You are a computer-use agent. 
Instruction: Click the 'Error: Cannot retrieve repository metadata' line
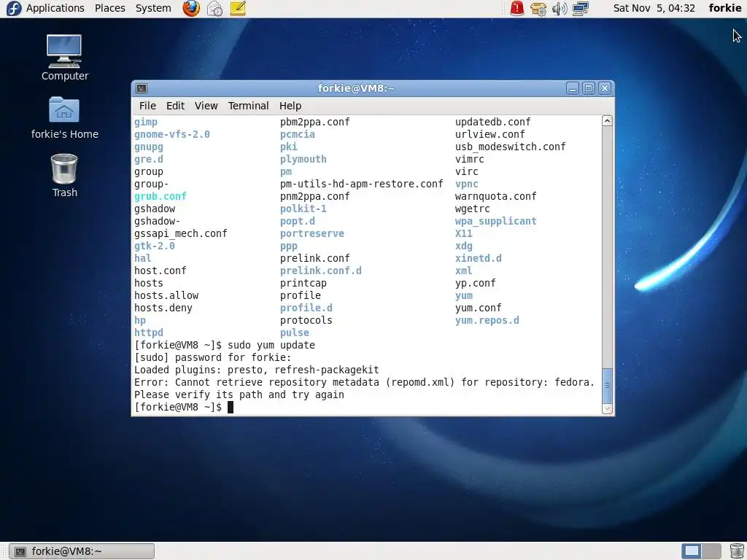(365, 382)
